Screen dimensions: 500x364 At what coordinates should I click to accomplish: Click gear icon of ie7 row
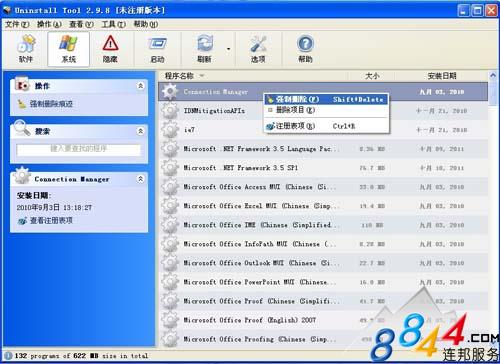pyautogui.click(x=170, y=130)
